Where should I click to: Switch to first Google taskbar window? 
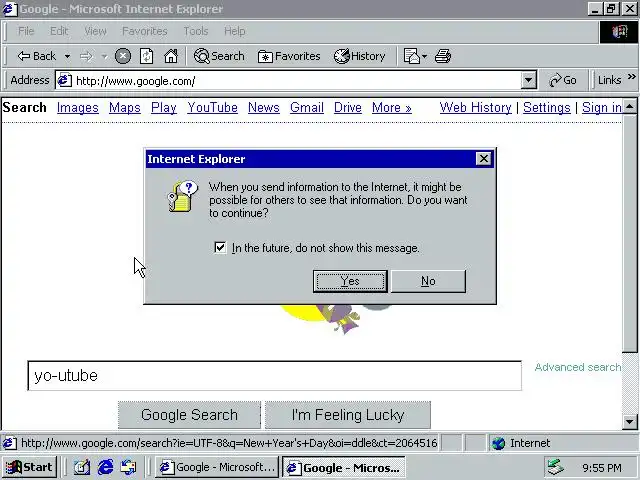(x=217, y=467)
